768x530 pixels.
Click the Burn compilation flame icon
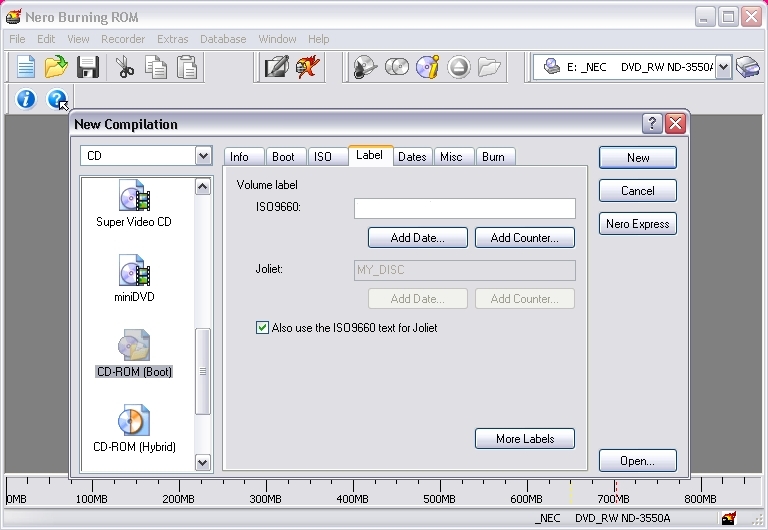click(308, 67)
